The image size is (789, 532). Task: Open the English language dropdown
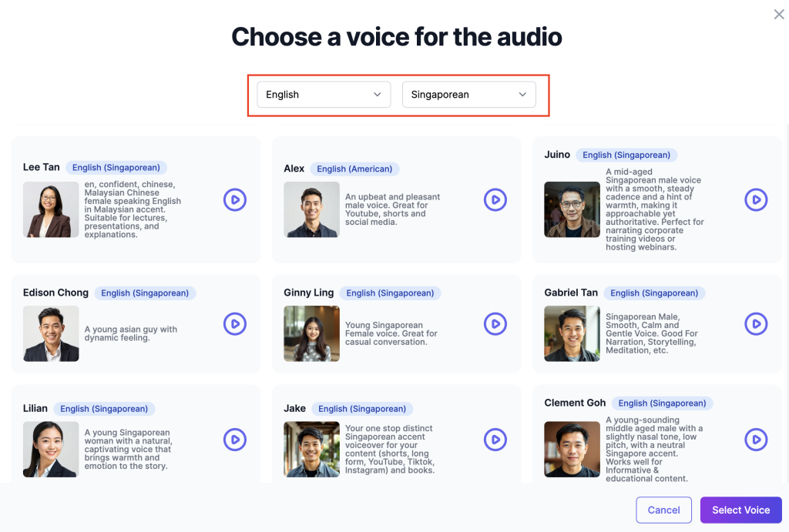324,95
